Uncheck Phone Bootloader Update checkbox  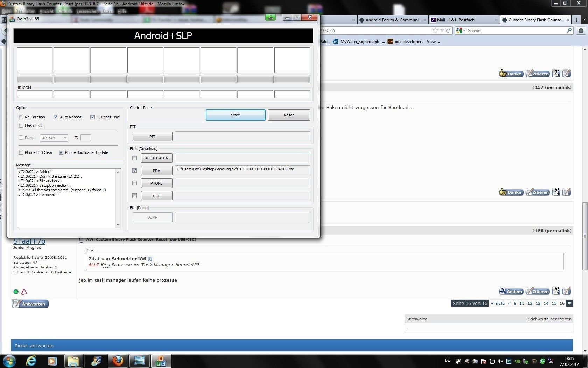(61, 152)
